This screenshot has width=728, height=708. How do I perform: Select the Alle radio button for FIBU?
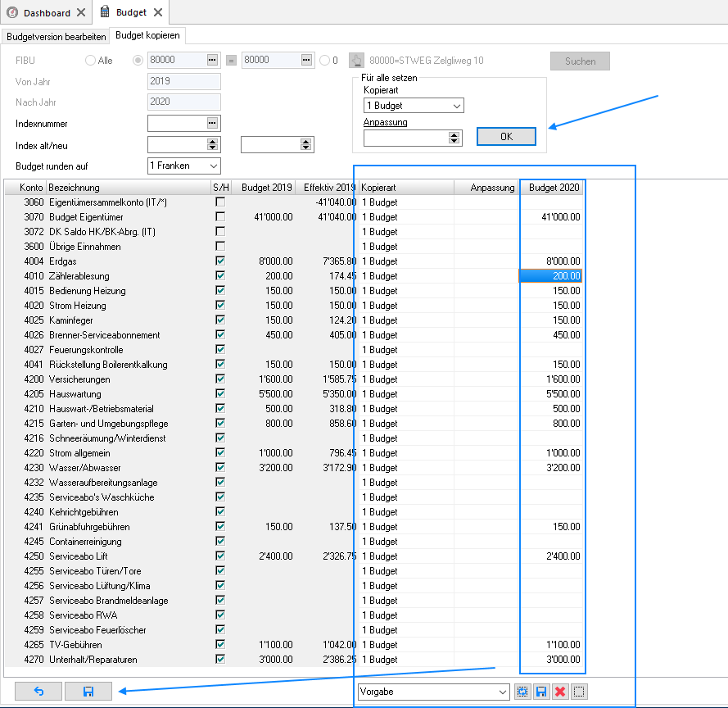(x=91, y=61)
